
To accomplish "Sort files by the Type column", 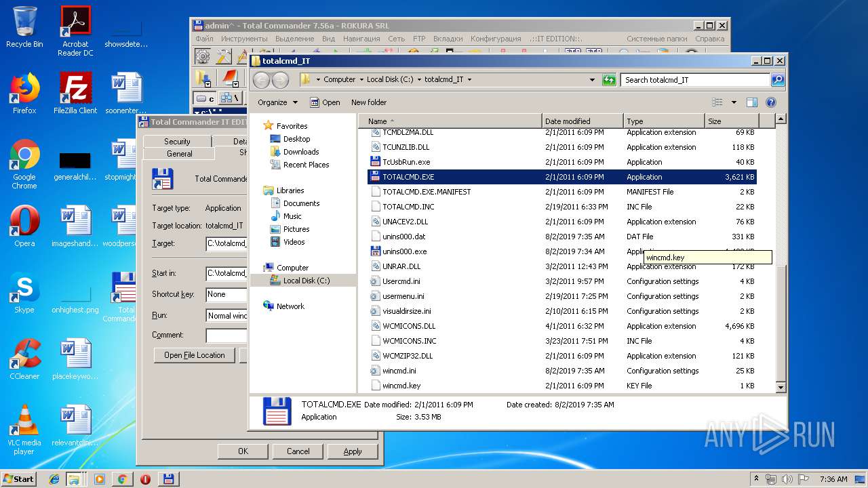I will point(664,121).
